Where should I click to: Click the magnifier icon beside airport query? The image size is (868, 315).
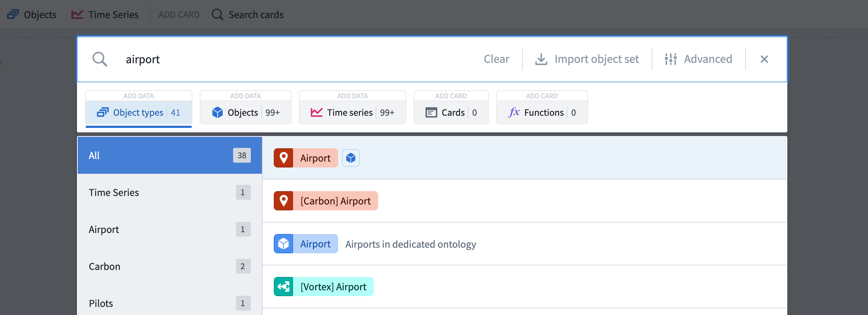pyautogui.click(x=100, y=59)
